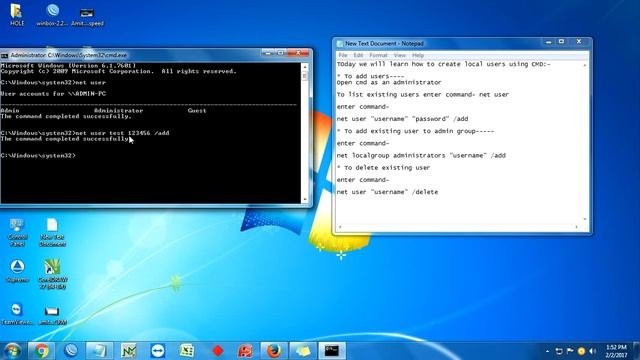Click cmd scrollbar up arrow
The width and height of the screenshot is (640, 360).
[x=305, y=67]
